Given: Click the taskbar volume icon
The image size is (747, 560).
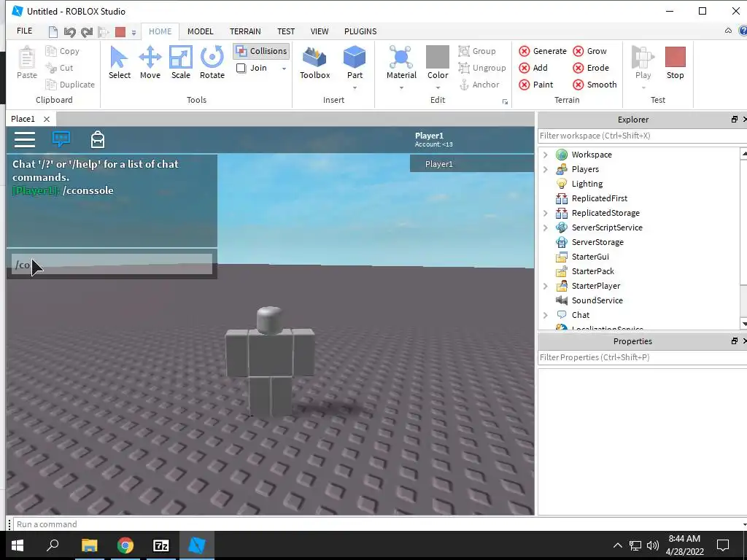Looking at the screenshot, I should tap(653, 545).
